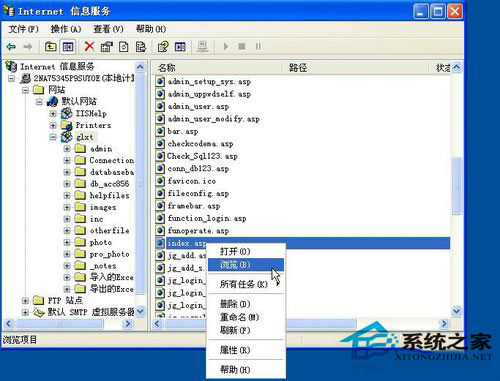The height and width of the screenshot is (381, 500).
Task: Click file list vertical scrollbar thumb
Action: (456, 185)
